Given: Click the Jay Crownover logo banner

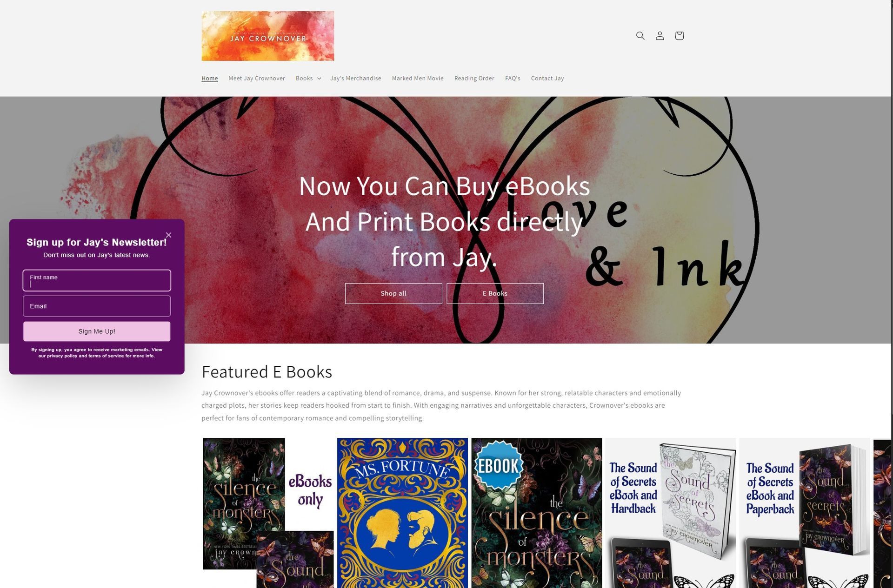Looking at the screenshot, I should [x=268, y=36].
